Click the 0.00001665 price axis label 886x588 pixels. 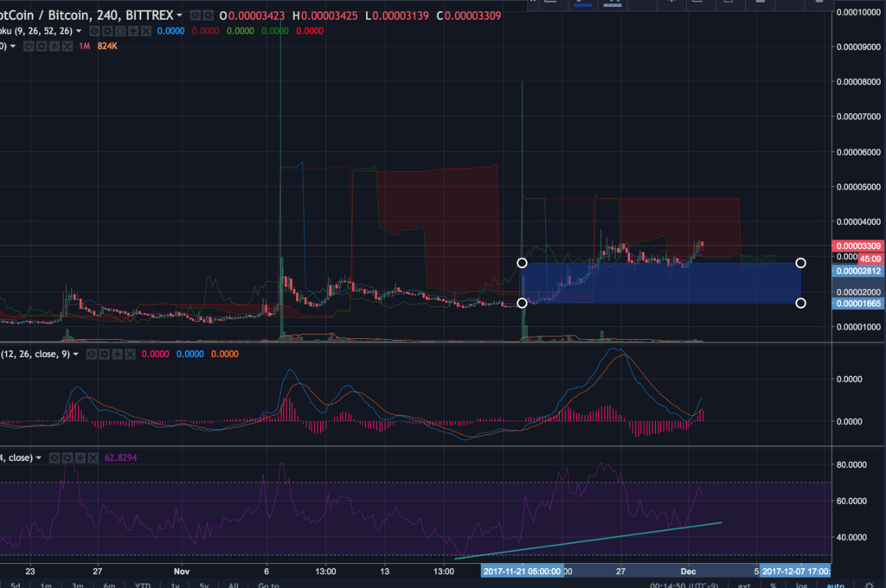(858, 304)
